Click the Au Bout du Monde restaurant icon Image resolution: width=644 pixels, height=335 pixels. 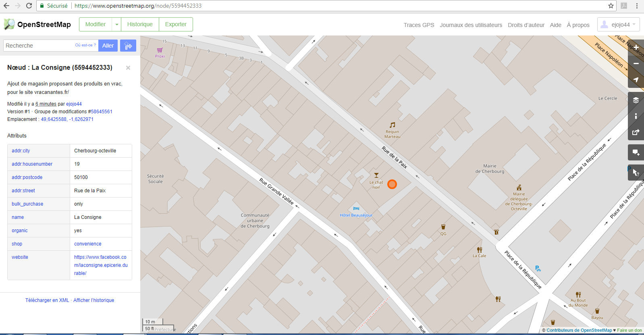(x=578, y=295)
